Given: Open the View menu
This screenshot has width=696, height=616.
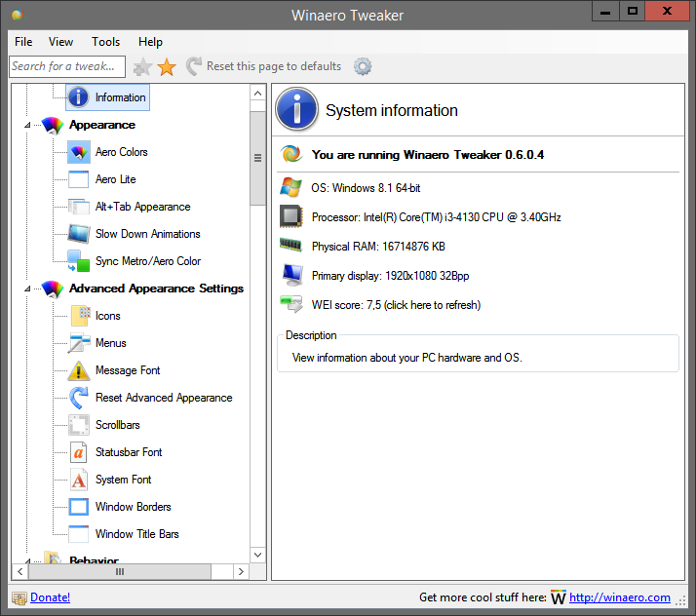Looking at the screenshot, I should [x=60, y=42].
